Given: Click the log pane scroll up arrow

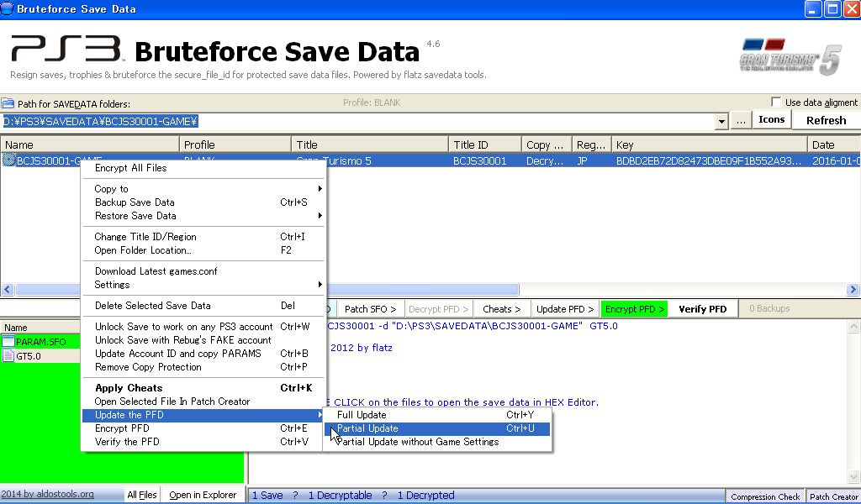Looking at the screenshot, I should (853, 327).
